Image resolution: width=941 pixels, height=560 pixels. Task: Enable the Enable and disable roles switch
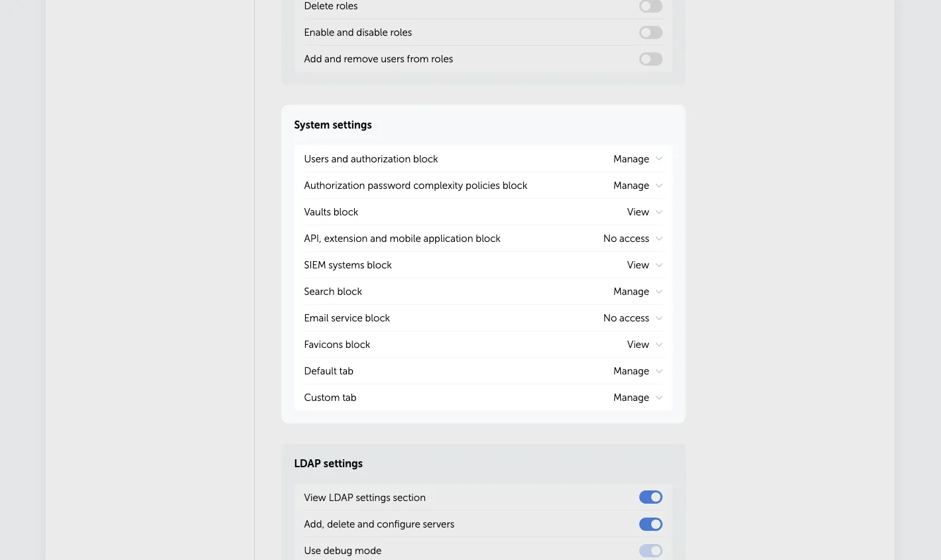[651, 32]
